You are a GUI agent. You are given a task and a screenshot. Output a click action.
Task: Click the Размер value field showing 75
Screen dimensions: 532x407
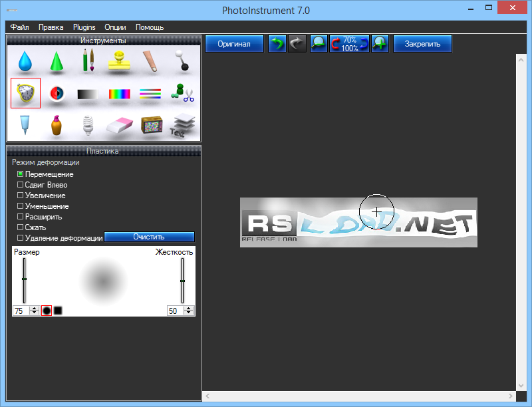pos(21,311)
